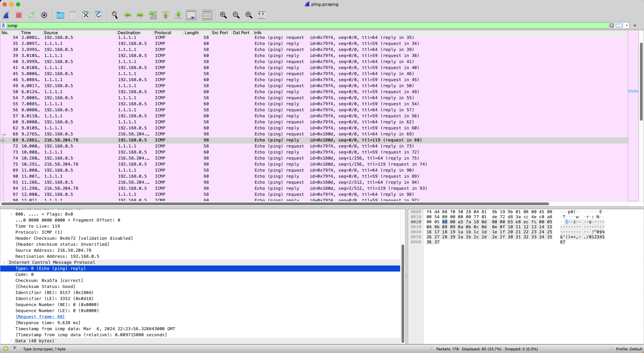644x353 pixels.
Task: Select packet 34 in the packet list
Action: (314, 37)
